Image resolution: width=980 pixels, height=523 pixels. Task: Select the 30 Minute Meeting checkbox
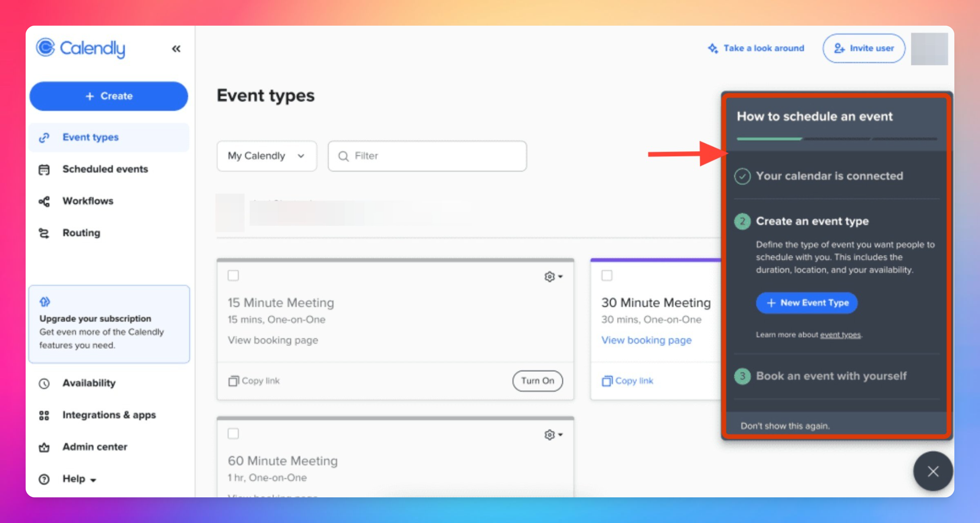tap(607, 275)
